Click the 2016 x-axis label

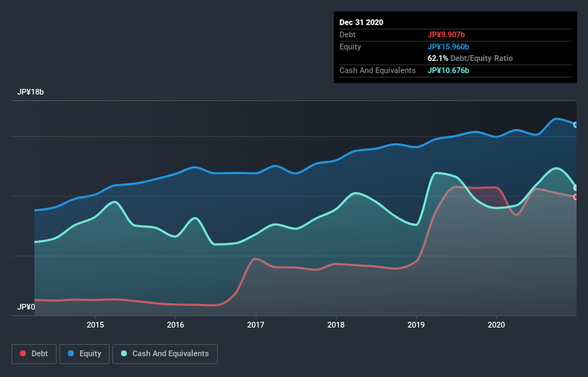pyautogui.click(x=175, y=325)
